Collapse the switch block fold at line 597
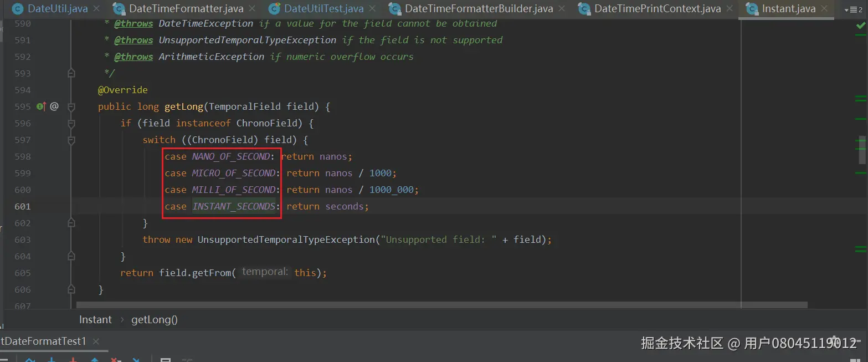This screenshot has height=362, width=868. pyautogui.click(x=71, y=140)
